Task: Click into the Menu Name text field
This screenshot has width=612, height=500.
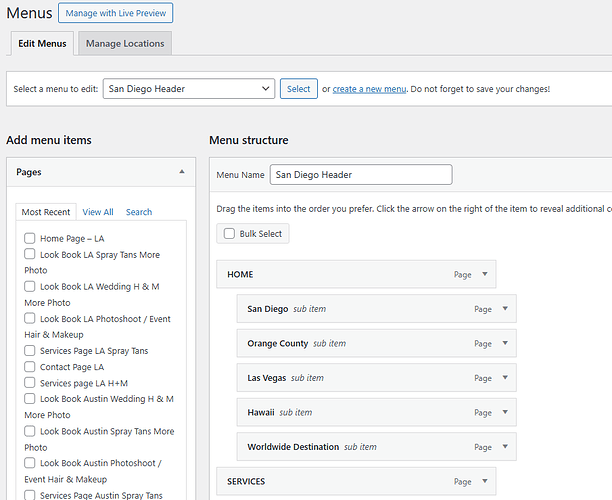Action: (x=360, y=174)
